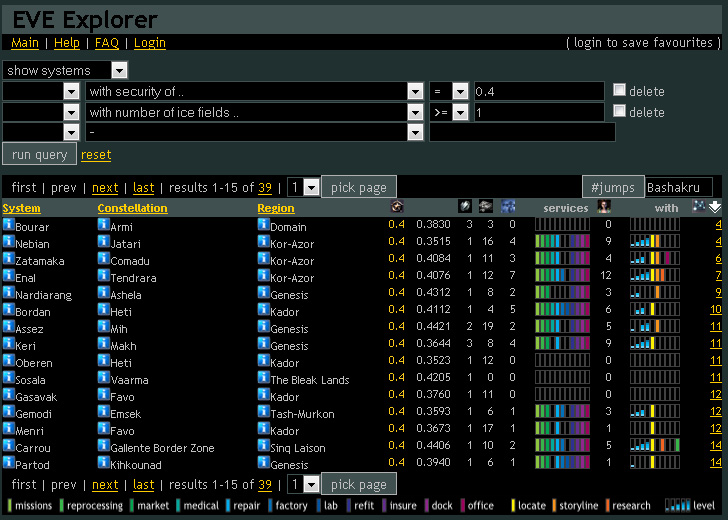Click the locate yellow legend swatch

pyautogui.click(x=513, y=506)
